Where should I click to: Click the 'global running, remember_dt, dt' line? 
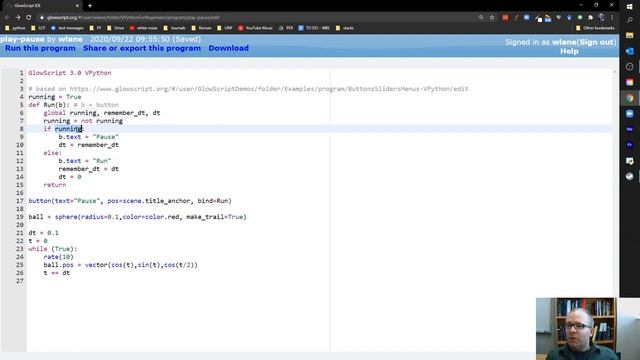(102, 113)
